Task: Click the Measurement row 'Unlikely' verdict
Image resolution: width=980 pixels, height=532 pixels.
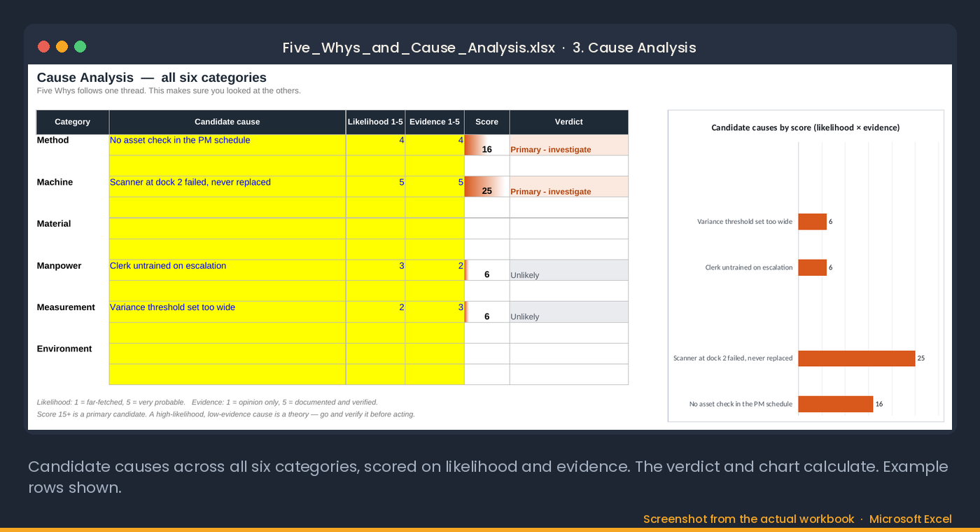Action: tap(568, 311)
